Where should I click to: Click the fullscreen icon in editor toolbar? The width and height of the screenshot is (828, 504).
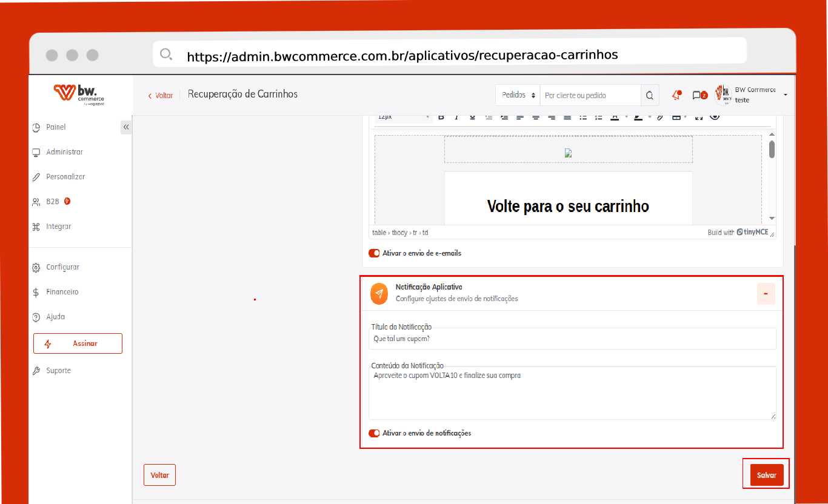699,117
